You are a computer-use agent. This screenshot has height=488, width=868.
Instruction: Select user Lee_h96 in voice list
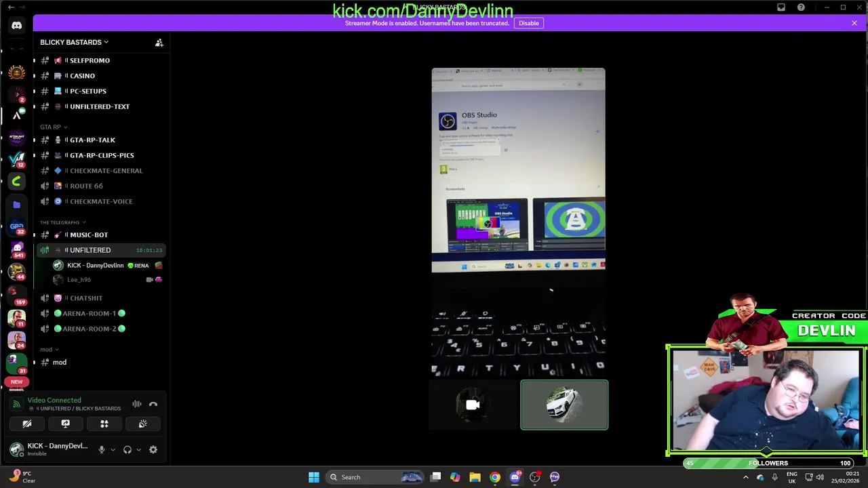click(x=107, y=280)
